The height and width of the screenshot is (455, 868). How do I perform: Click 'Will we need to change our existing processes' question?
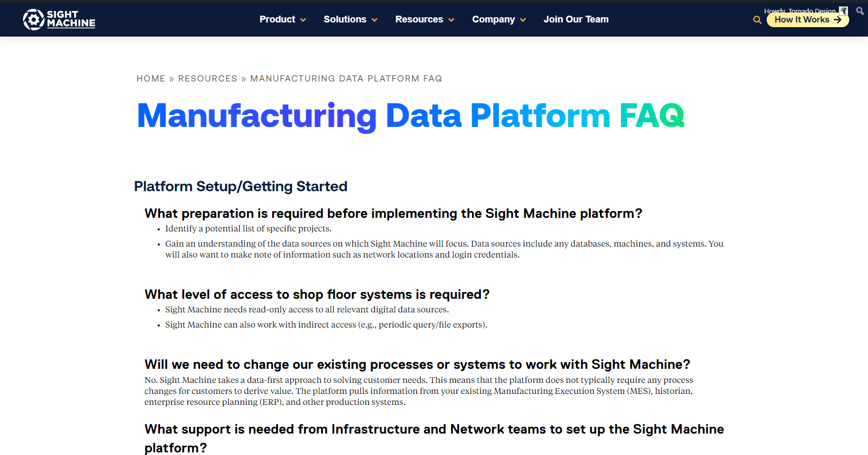(417, 365)
